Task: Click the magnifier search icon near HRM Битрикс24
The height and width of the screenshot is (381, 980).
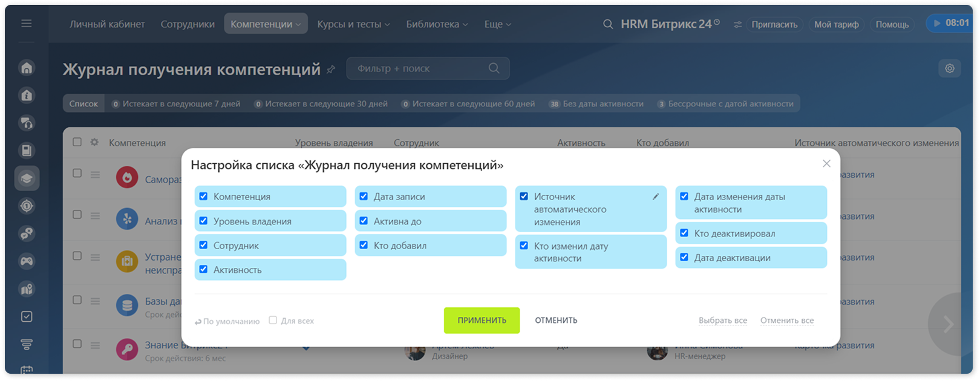Action: coord(608,24)
